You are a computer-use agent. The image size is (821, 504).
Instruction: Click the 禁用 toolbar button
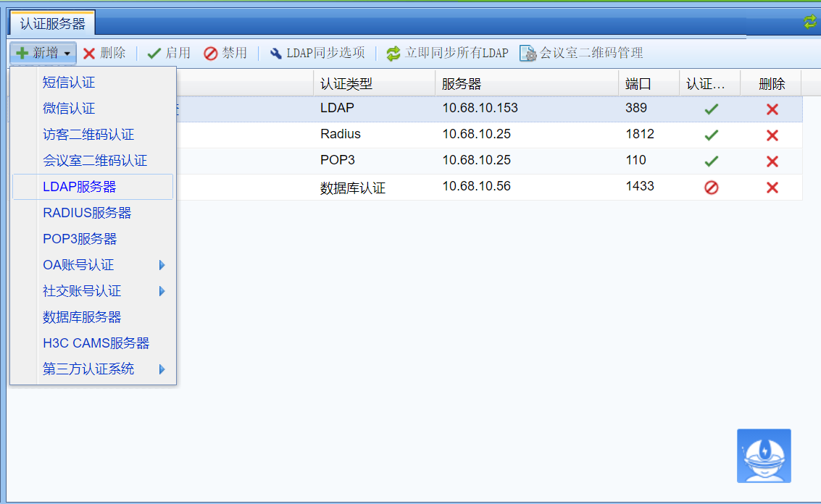click(225, 54)
